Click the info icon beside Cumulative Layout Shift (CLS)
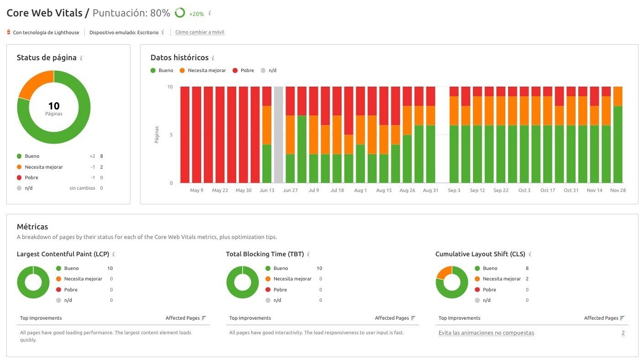Screen dimensions: 644x363 [x=530, y=254]
